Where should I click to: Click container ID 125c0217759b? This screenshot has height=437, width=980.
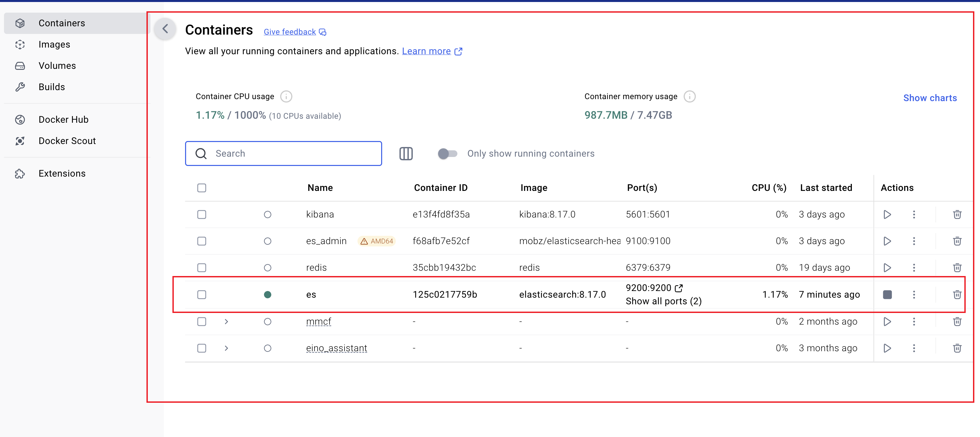pyautogui.click(x=445, y=295)
